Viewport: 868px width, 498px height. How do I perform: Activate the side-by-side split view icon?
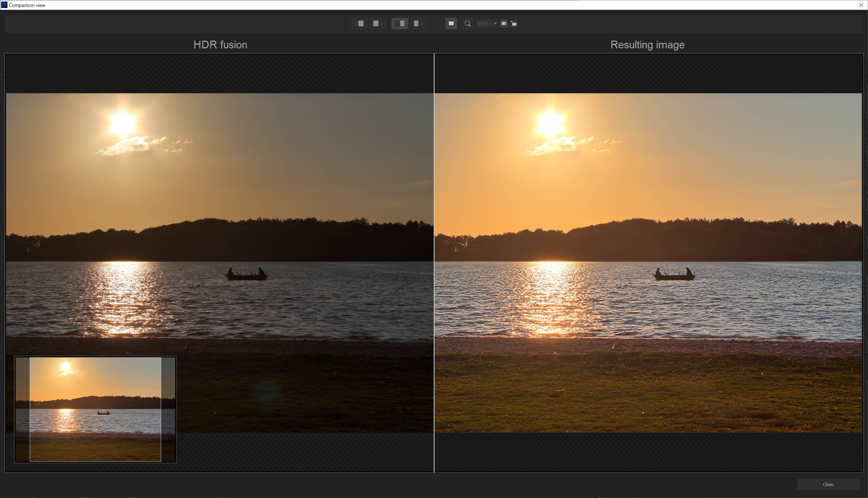click(400, 23)
